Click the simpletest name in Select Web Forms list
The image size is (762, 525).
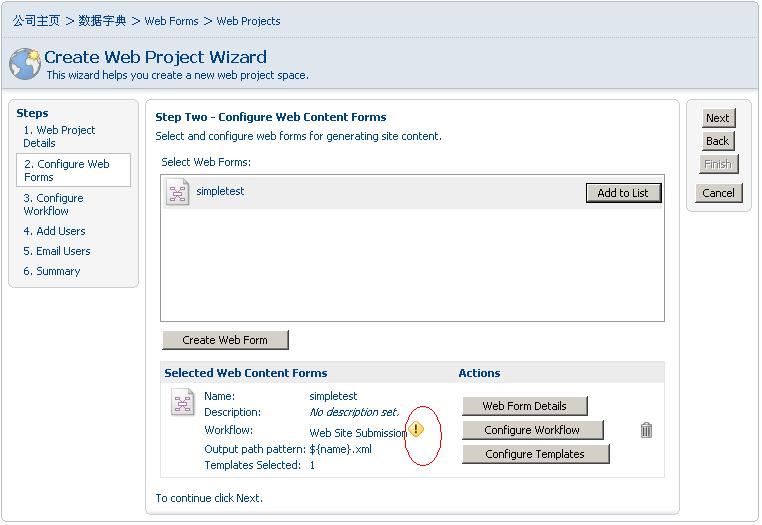[220, 191]
